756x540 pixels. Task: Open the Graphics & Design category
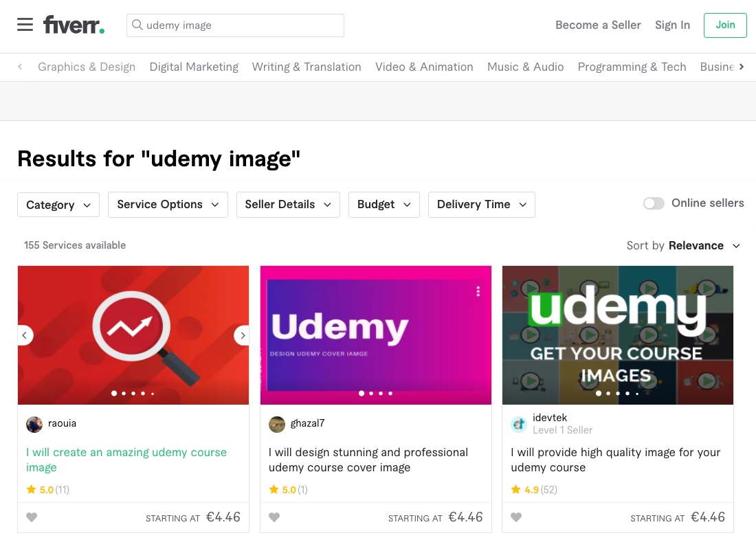click(87, 67)
